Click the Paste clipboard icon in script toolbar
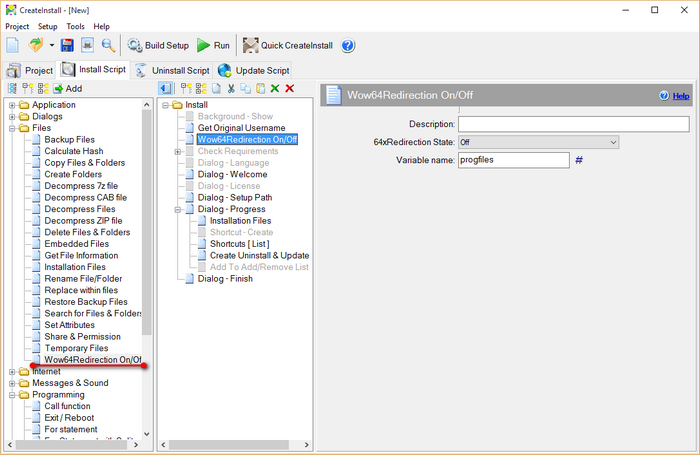Viewport: 700px width, 455px height. 260,88
